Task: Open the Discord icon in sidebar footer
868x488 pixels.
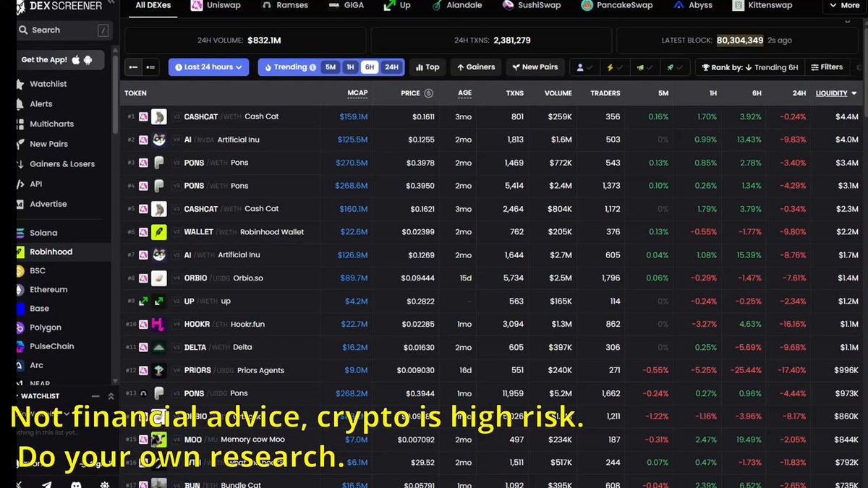Action: click(x=77, y=484)
